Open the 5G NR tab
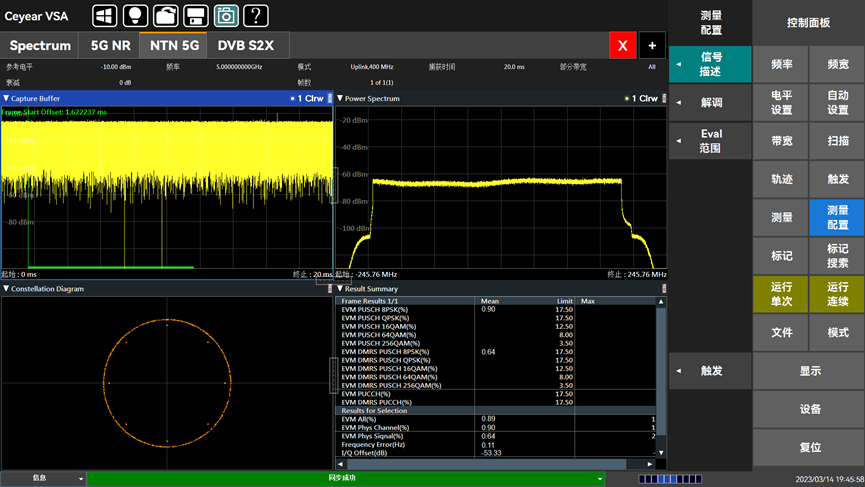 pos(110,45)
